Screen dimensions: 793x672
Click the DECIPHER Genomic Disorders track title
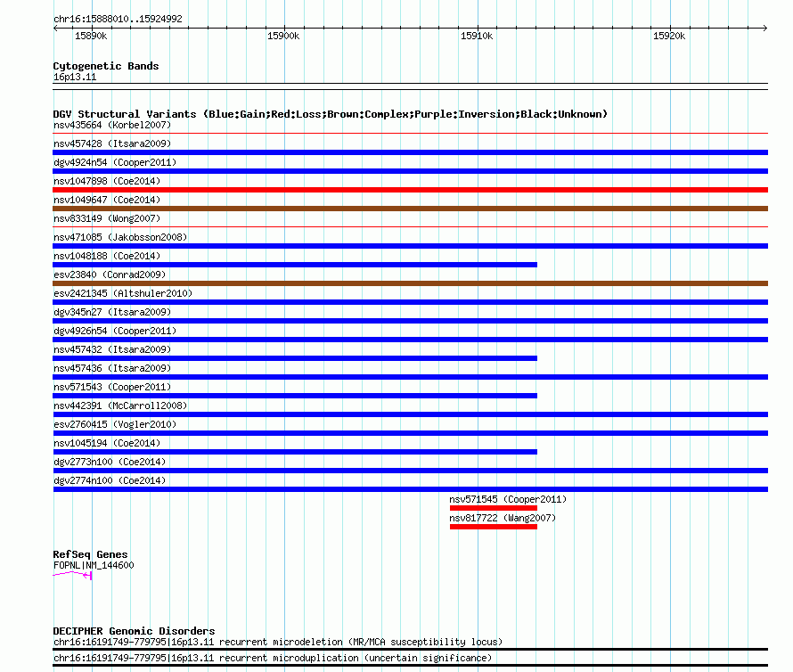[x=134, y=631]
